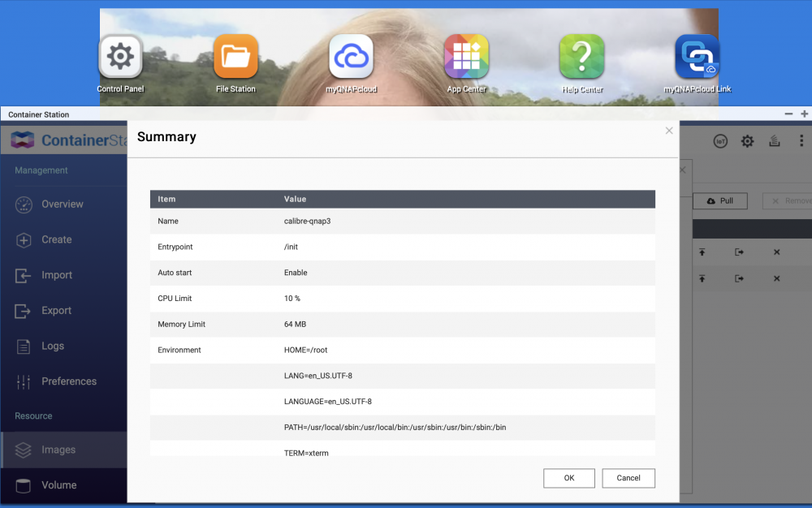Image resolution: width=812 pixels, height=508 pixels.
Task: Open Help Center on the desktop
Action: pos(581,57)
